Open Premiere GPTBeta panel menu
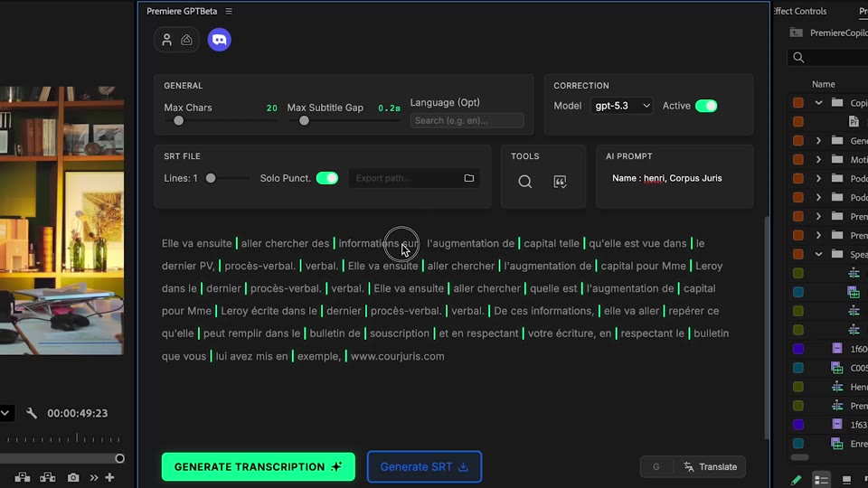This screenshot has width=868, height=488. pyautogui.click(x=229, y=11)
